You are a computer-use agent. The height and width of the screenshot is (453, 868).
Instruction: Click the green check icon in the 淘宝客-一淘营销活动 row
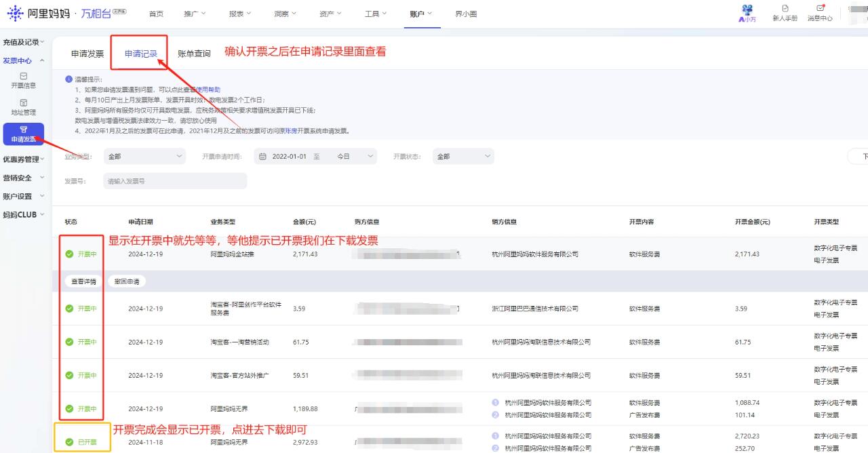(69, 342)
